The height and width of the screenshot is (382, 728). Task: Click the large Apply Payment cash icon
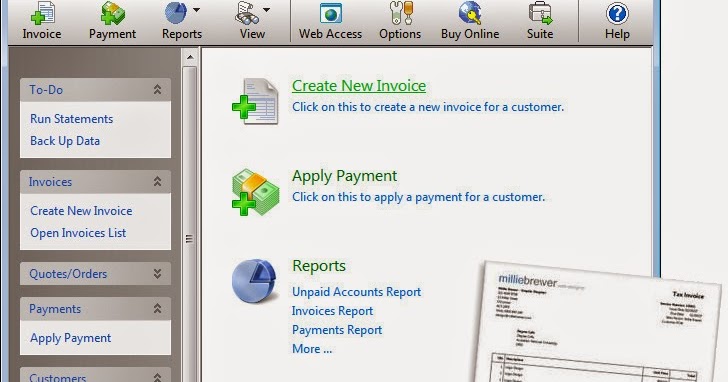(256, 192)
